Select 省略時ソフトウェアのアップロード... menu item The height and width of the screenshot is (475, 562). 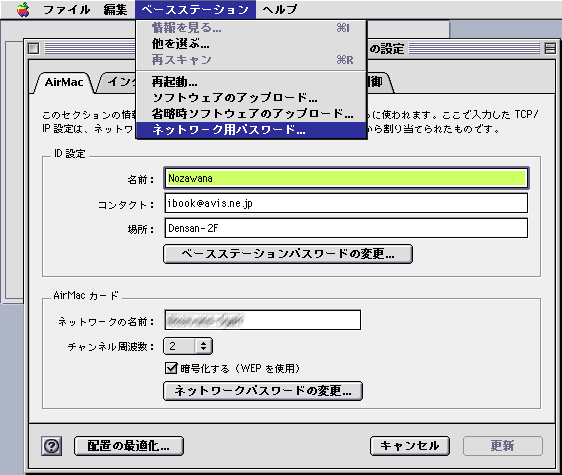(x=251, y=114)
